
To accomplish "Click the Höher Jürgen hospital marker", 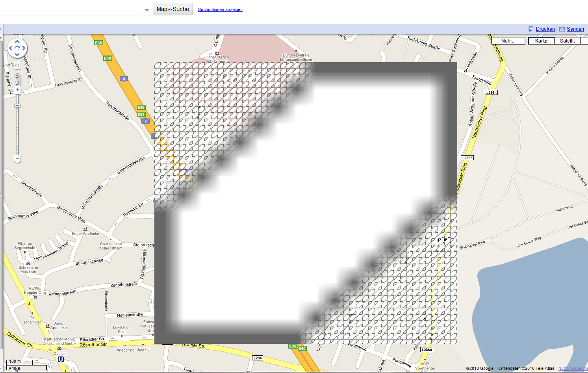I will [217, 53].
